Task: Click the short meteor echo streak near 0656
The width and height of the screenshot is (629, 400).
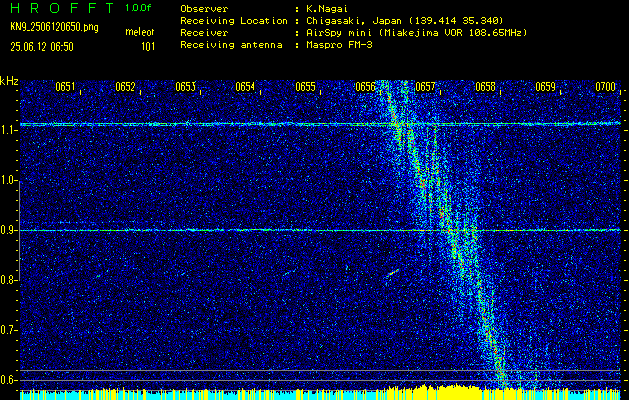Action: 393,273
